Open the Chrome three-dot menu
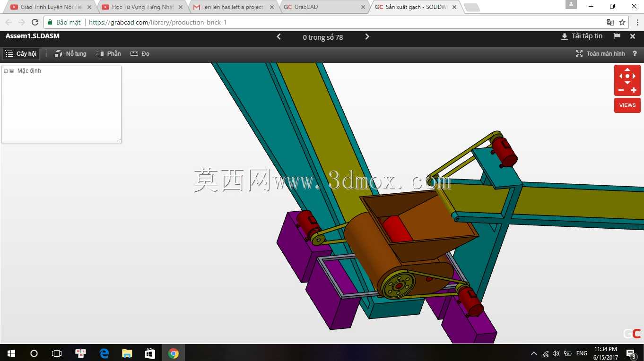Image resolution: width=644 pixels, height=361 pixels. 637,22
